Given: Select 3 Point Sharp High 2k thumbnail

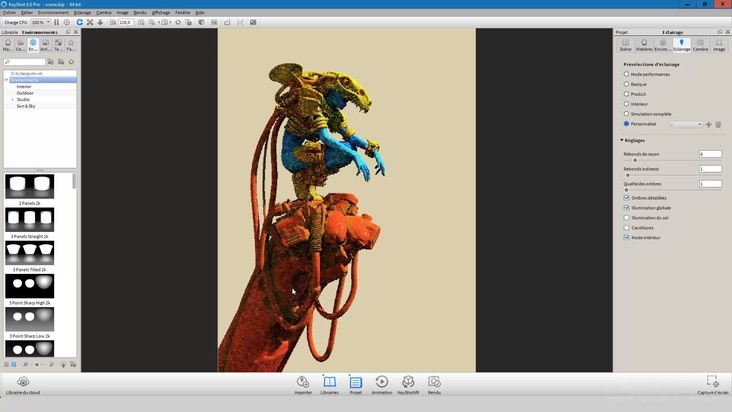Looking at the screenshot, I should point(29,286).
